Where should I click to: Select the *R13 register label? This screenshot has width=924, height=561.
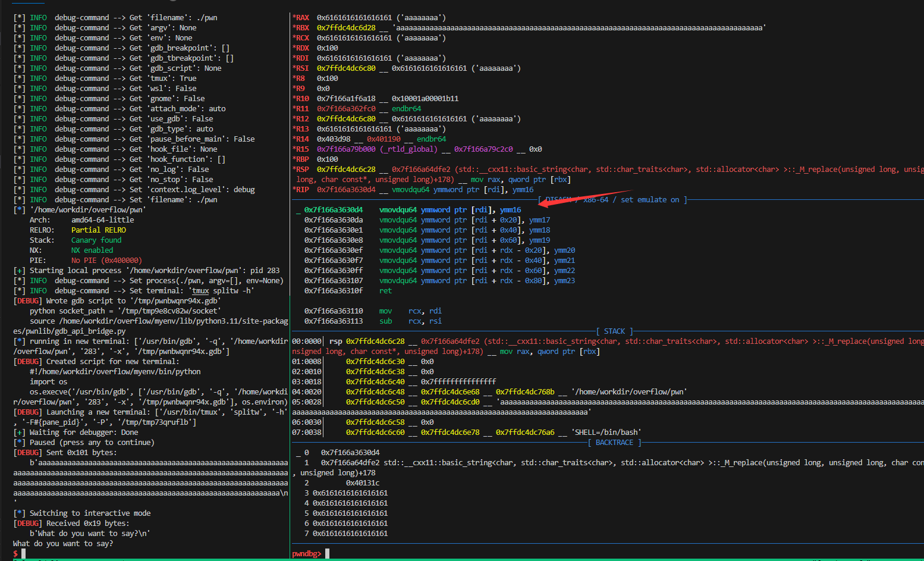click(x=301, y=129)
